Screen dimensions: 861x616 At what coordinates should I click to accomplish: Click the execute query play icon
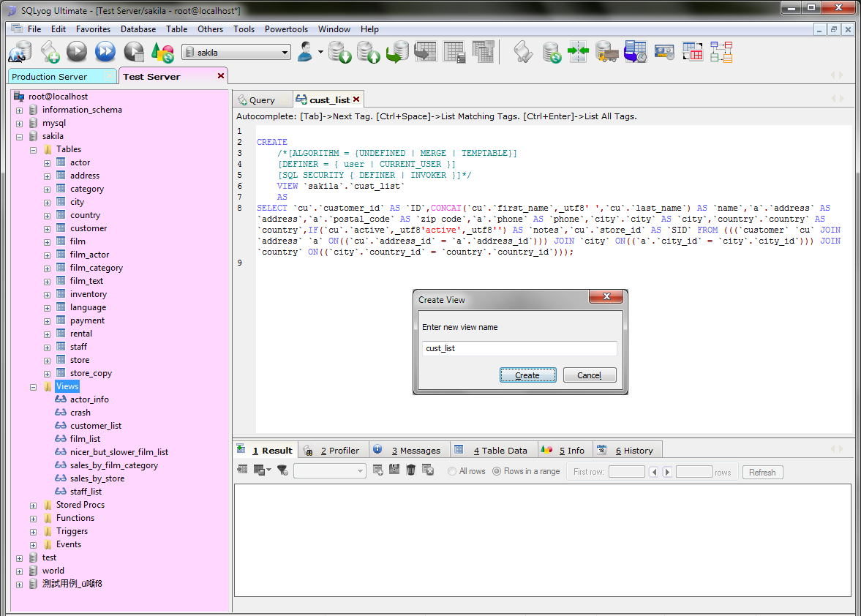pos(77,52)
